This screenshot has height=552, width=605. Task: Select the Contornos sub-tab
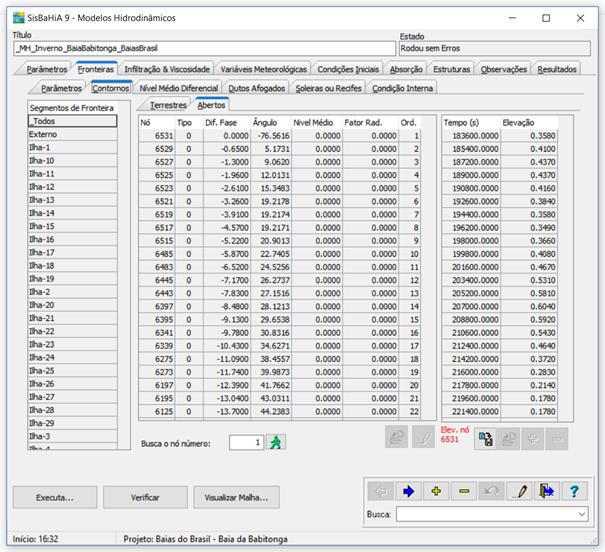click(111, 88)
